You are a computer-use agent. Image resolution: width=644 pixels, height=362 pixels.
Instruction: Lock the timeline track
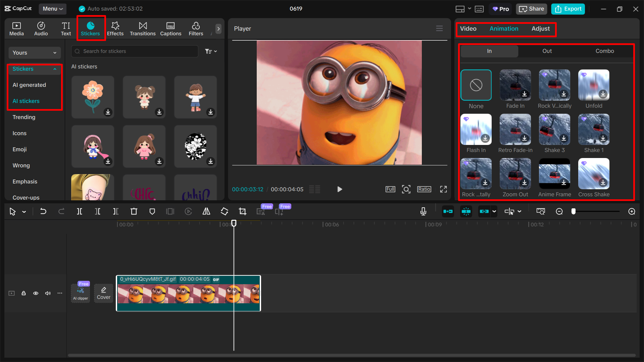coord(23,293)
